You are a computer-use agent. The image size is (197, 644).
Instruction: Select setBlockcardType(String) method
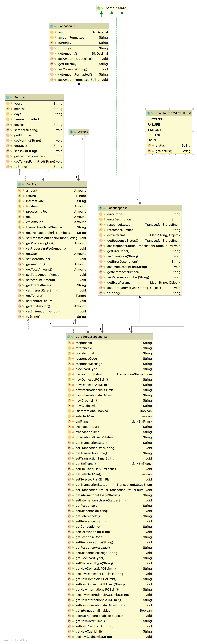[110, 563]
